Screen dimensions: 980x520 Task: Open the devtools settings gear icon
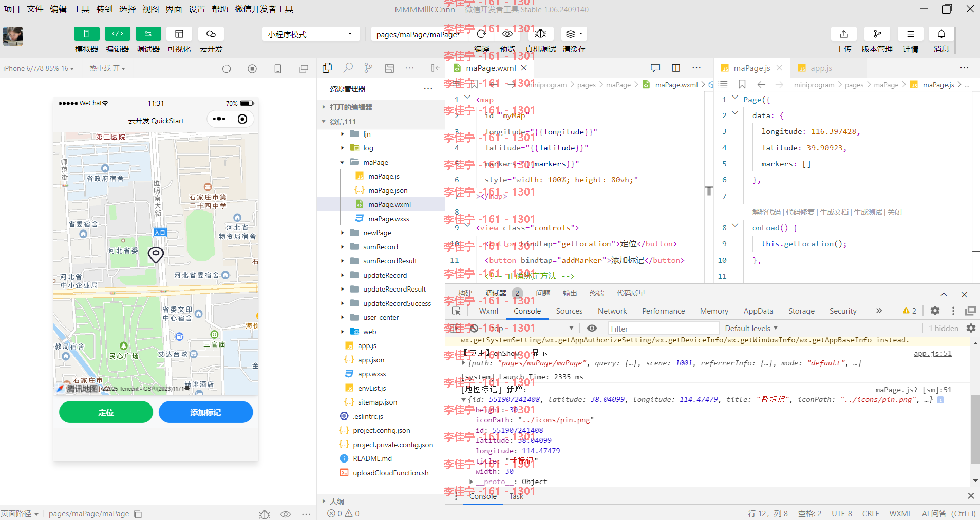click(x=935, y=311)
